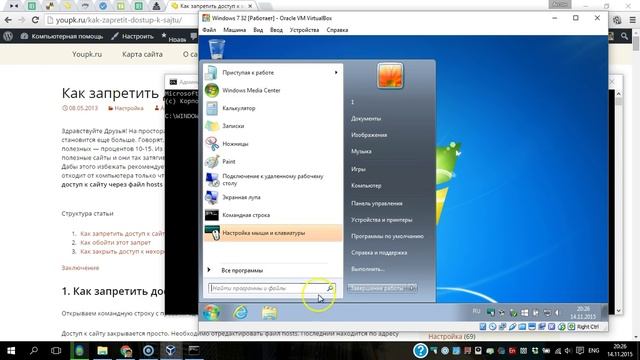The width and height of the screenshot is (640, 360).
Task: Click VirtualBox USB devices status icon
Action: point(512,327)
